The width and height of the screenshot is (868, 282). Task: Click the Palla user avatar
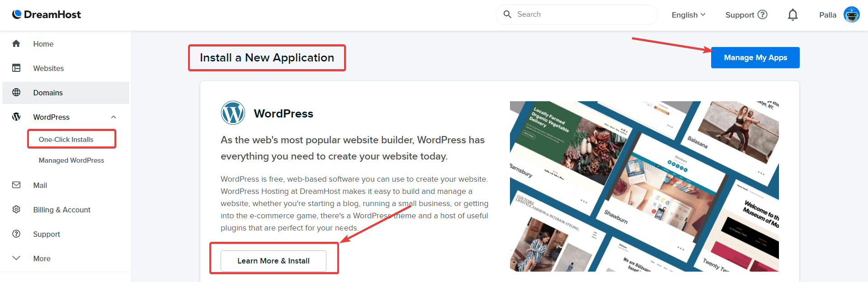coord(852,14)
